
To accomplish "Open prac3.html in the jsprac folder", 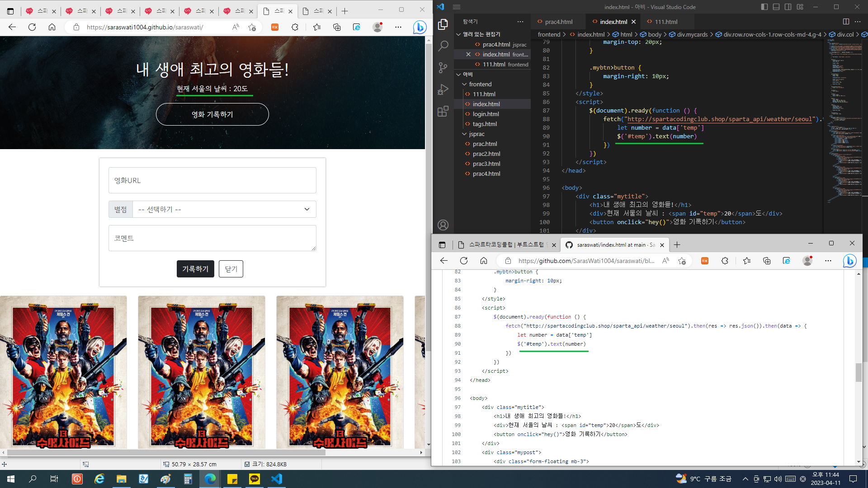I will coord(486,164).
